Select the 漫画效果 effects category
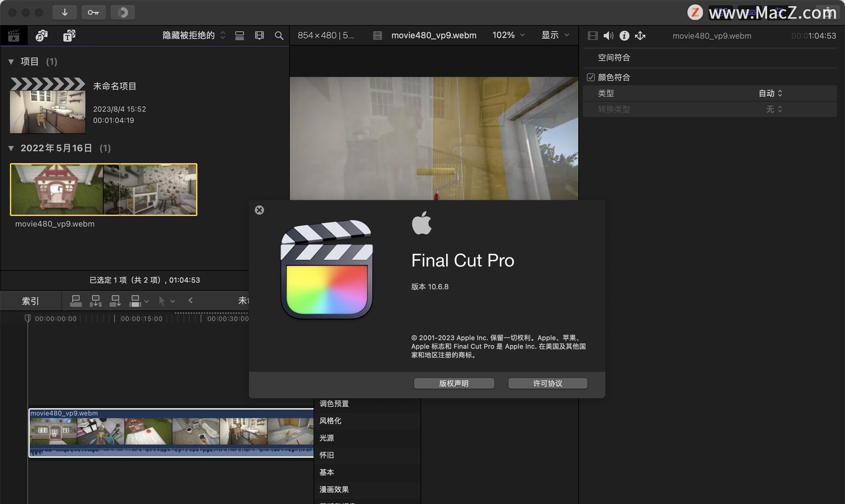The height and width of the screenshot is (504, 845). (x=367, y=489)
